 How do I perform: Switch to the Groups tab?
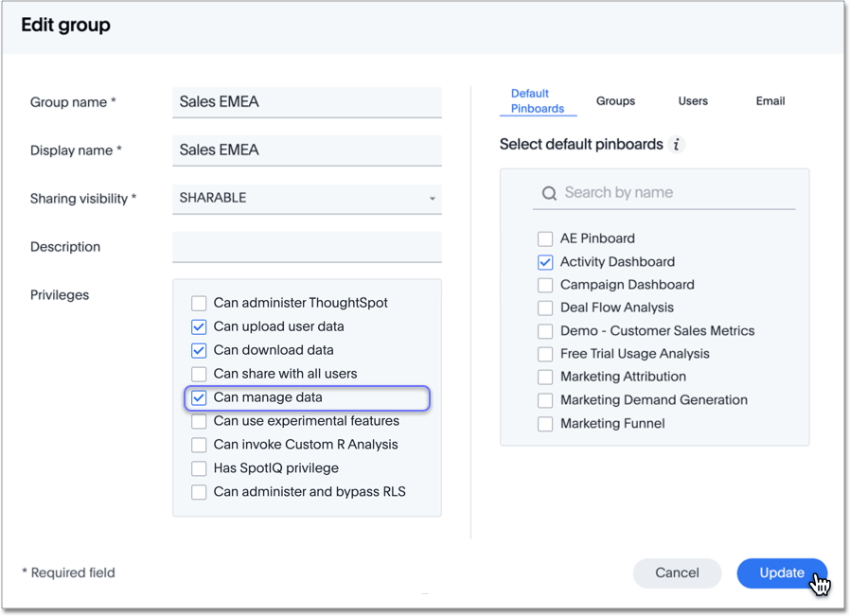615,101
